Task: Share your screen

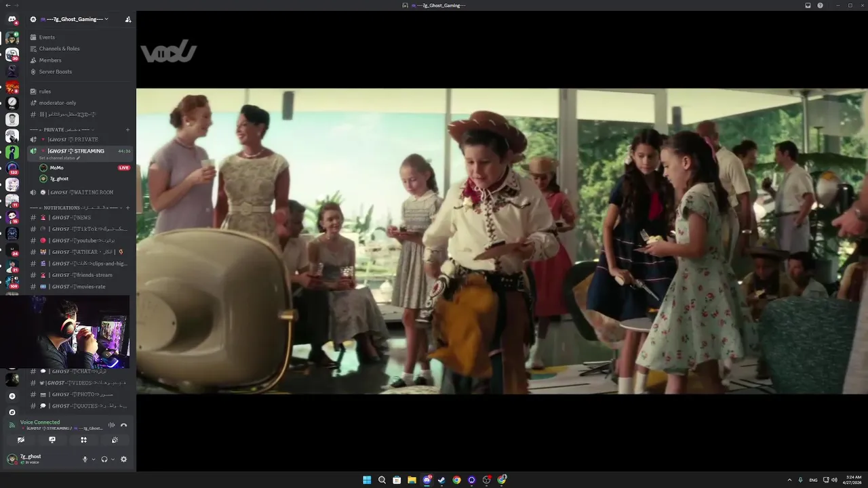Action: click(52, 440)
